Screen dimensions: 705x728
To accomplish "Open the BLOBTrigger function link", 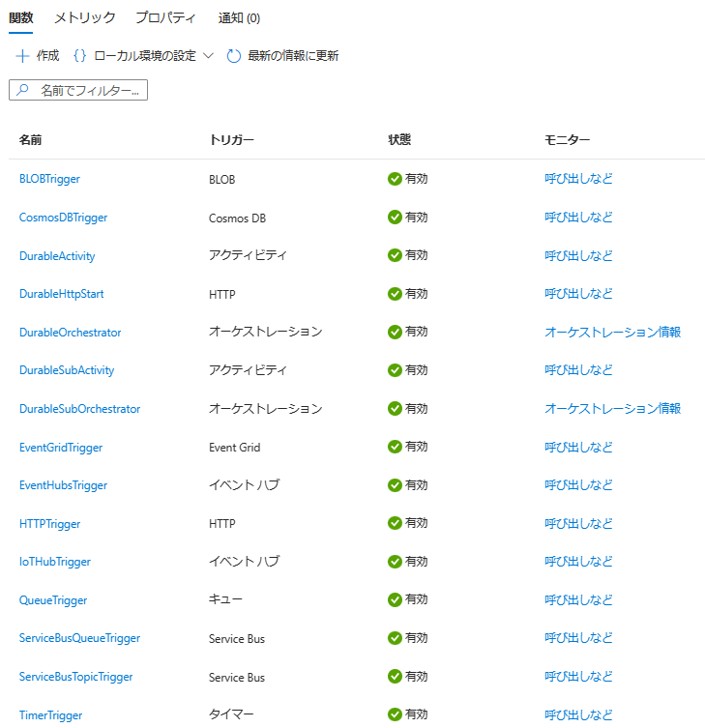I will [49, 179].
